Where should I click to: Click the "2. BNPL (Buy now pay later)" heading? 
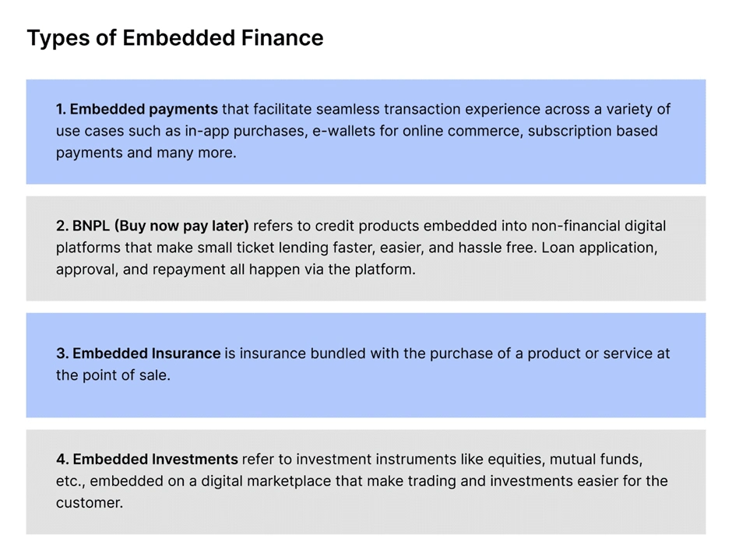coord(153,226)
